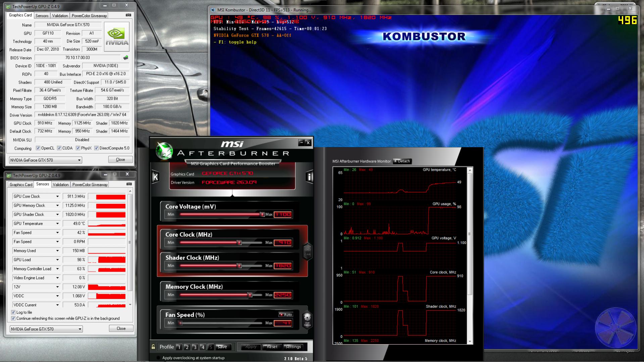Image resolution: width=644 pixels, height=362 pixels.
Task: Select Profile 1 slot in Afterburner
Action: [179, 347]
